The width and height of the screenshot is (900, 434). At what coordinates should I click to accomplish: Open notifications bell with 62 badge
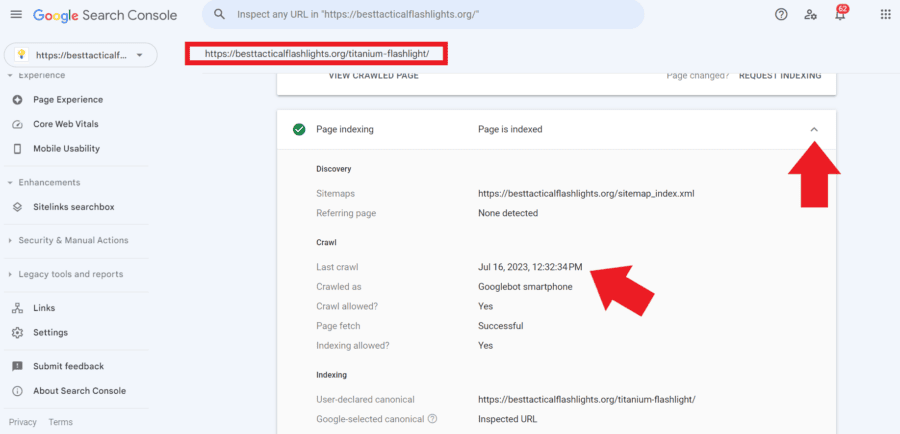[x=840, y=14]
